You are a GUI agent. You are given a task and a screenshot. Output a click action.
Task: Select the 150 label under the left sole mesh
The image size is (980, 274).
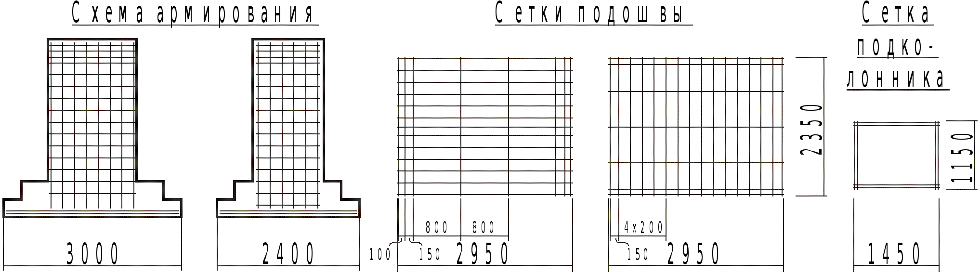click(430, 254)
